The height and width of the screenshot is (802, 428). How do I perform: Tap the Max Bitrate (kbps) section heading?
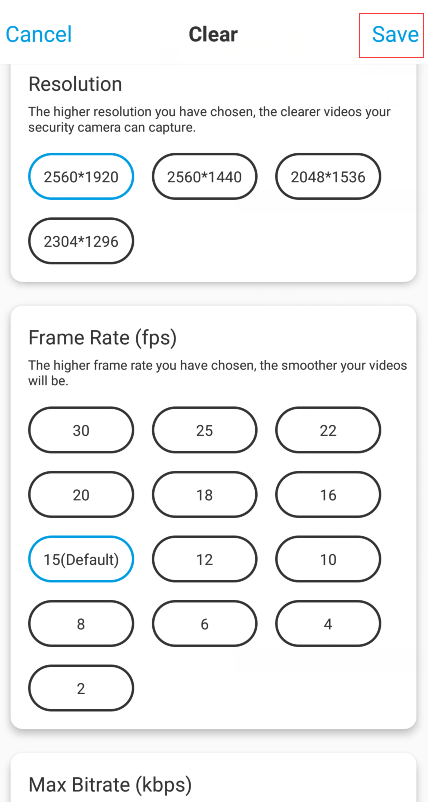click(x=110, y=785)
